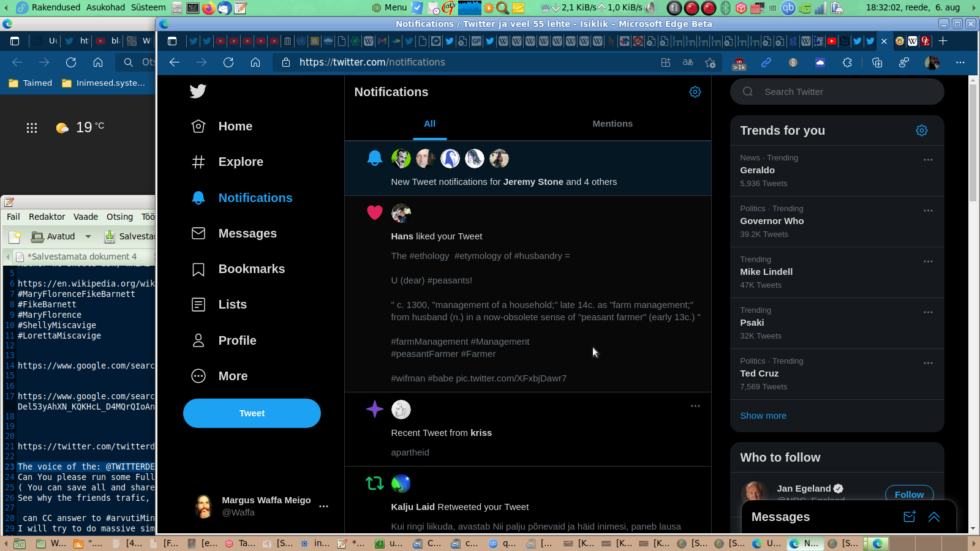Click the Home house icon in sidebar
This screenshot has width=980, height=551.
coord(198,126)
